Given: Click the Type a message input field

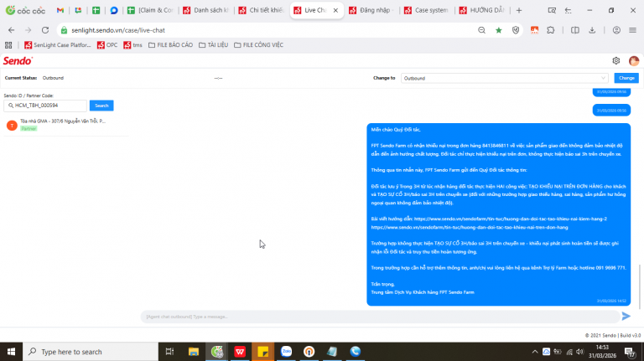Looking at the screenshot, I should point(380,317).
